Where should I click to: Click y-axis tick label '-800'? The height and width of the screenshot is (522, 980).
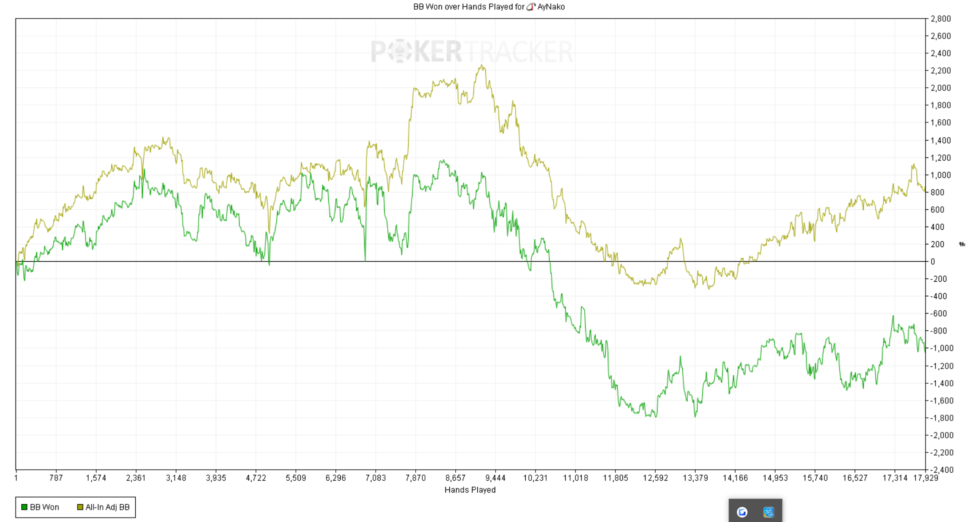(x=939, y=331)
